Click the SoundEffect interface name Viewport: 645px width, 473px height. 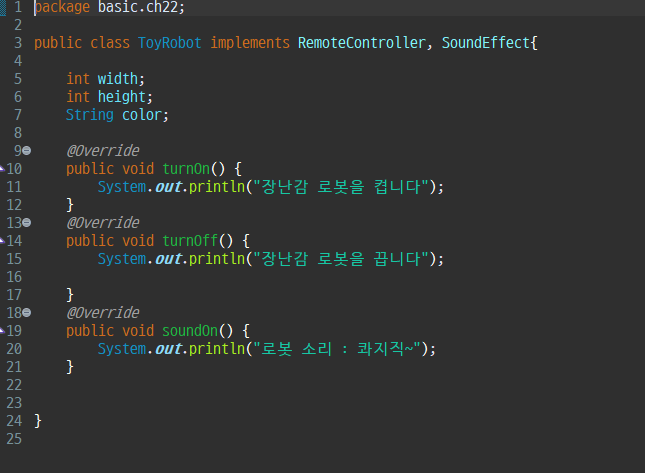point(485,43)
